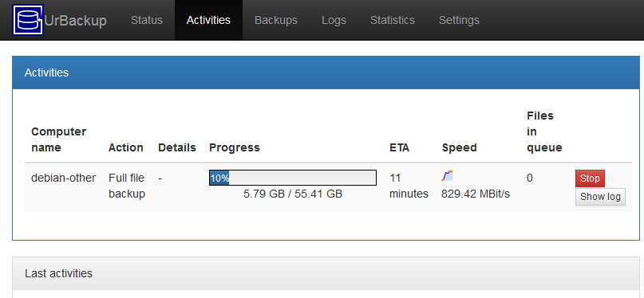Open the speed graph icon
This screenshot has width=644, height=298.
pyautogui.click(x=447, y=176)
